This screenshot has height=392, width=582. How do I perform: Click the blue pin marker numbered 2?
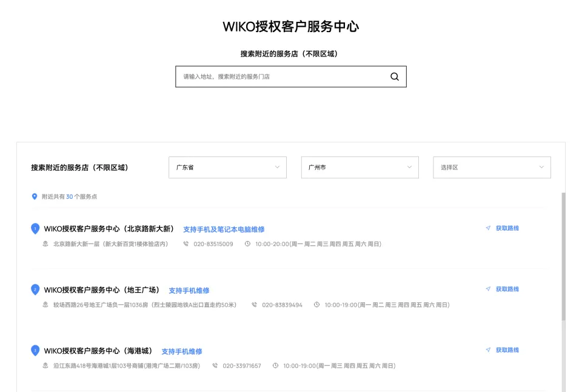35,290
